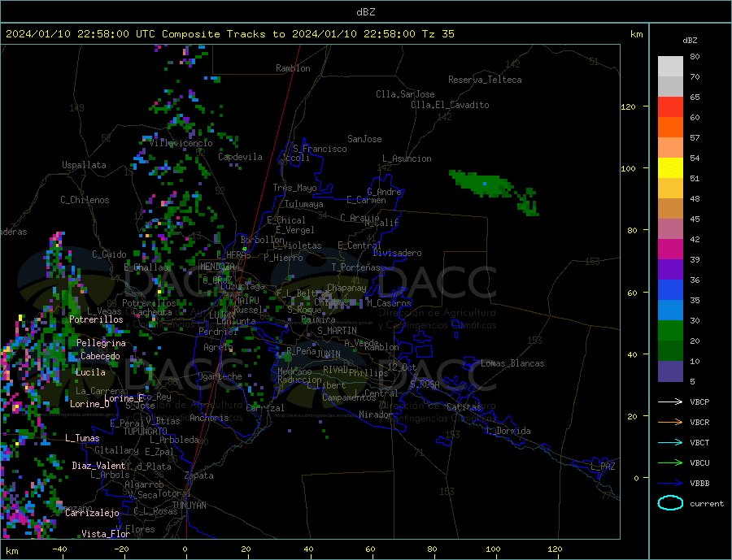732x560 pixels.
Task: Pick the 5 dBZ slate purple swatch
Action: click(x=670, y=371)
